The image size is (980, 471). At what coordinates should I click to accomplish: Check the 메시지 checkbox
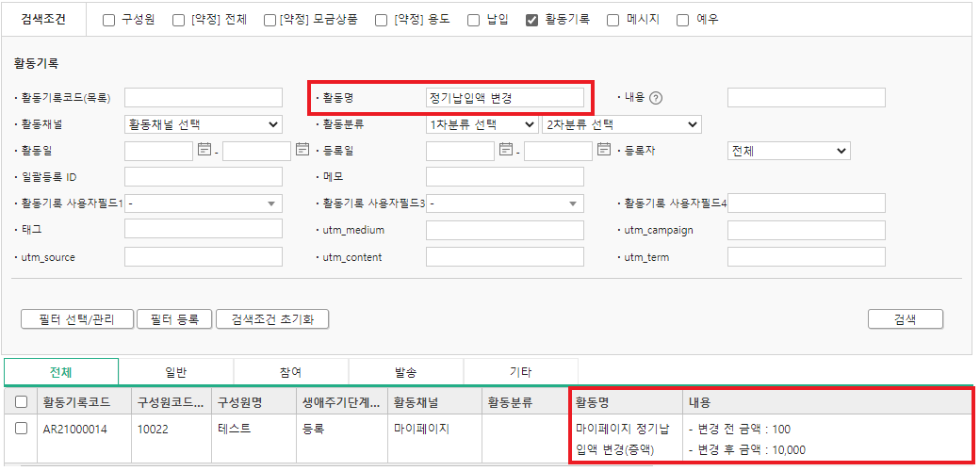pyautogui.click(x=613, y=20)
